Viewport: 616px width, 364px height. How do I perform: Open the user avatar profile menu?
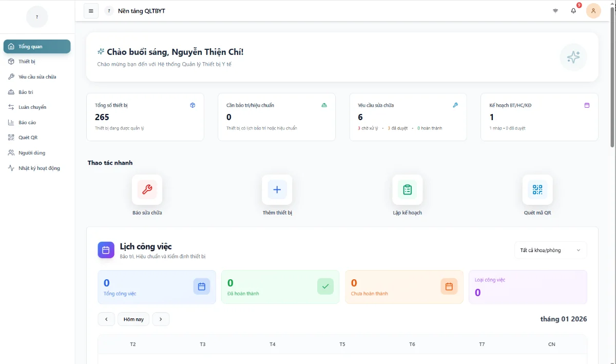click(x=593, y=10)
